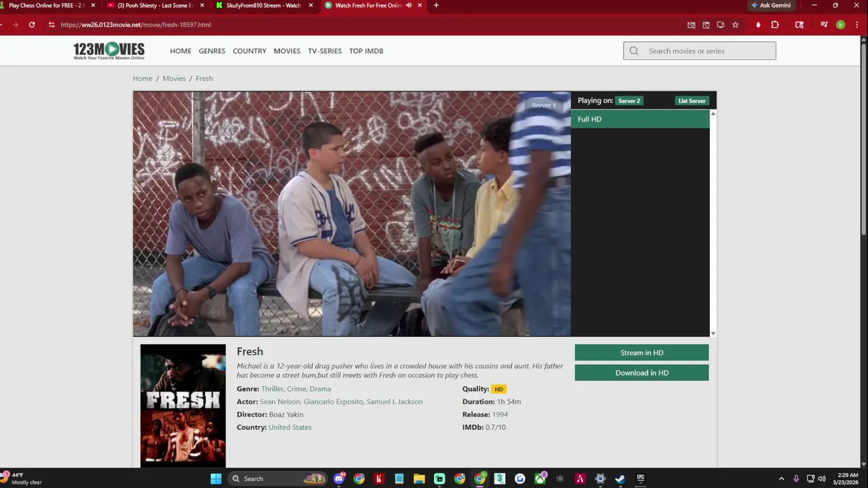The image size is (868, 488).
Task: Show hidden system tray icons chevron
Action: (x=781, y=479)
